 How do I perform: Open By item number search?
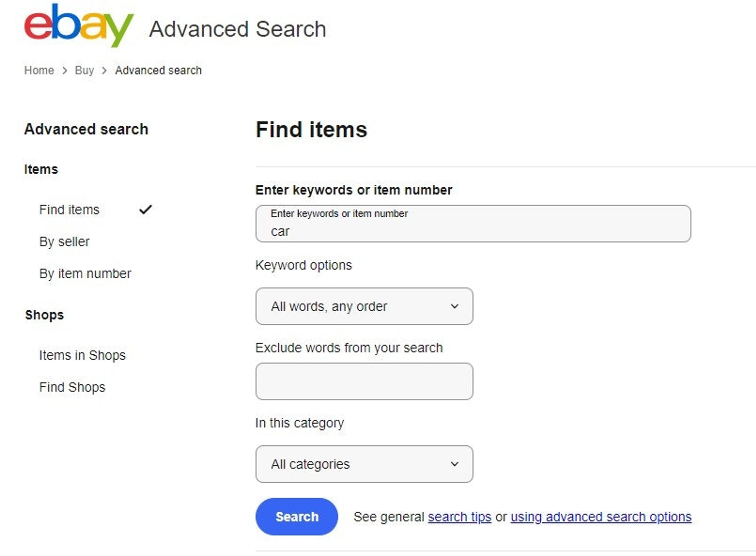(x=85, y=273)
